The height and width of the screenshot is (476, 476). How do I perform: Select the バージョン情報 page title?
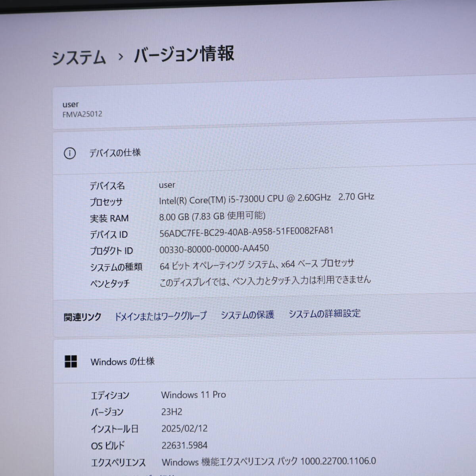coord(184,54)
